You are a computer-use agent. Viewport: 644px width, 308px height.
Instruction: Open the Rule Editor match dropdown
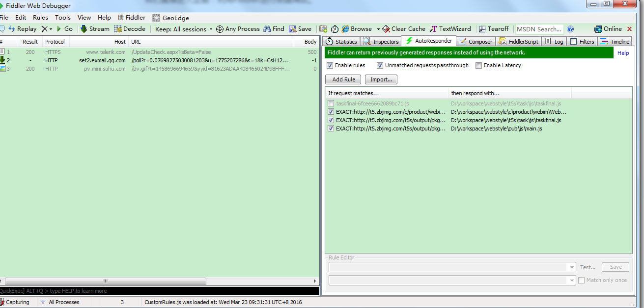571,267
